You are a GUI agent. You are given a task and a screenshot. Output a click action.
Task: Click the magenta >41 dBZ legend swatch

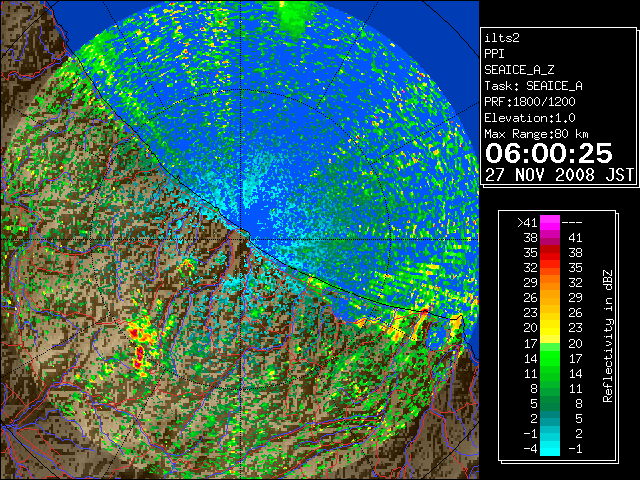[x=550, y=222]
